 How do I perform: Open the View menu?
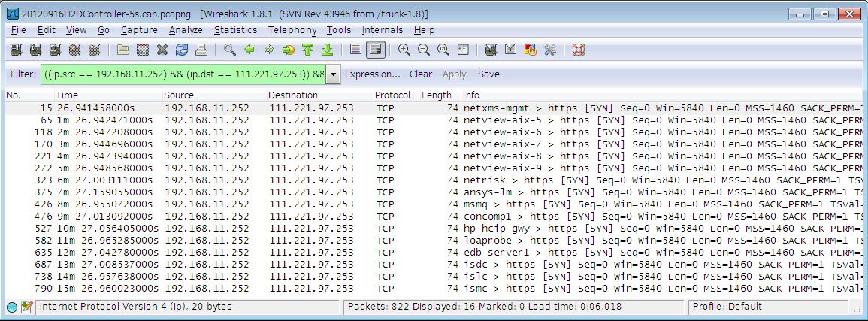tap(76, 30)
